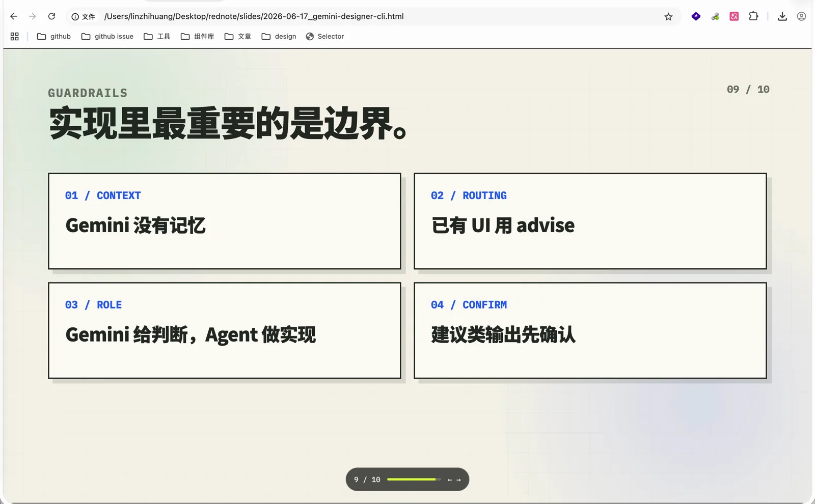Click the text Gemini 没有记忆
This screenshot has height=504, width=815.
(135, 226)
